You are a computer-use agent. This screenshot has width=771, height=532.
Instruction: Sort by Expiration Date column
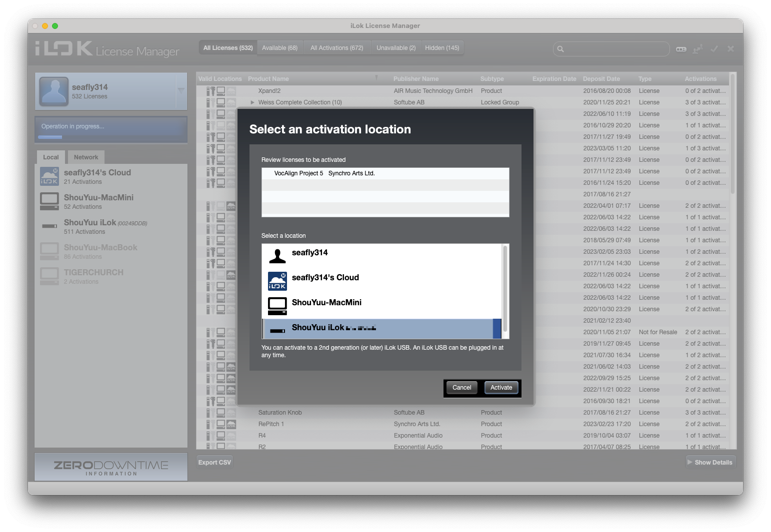click(554, 79)
